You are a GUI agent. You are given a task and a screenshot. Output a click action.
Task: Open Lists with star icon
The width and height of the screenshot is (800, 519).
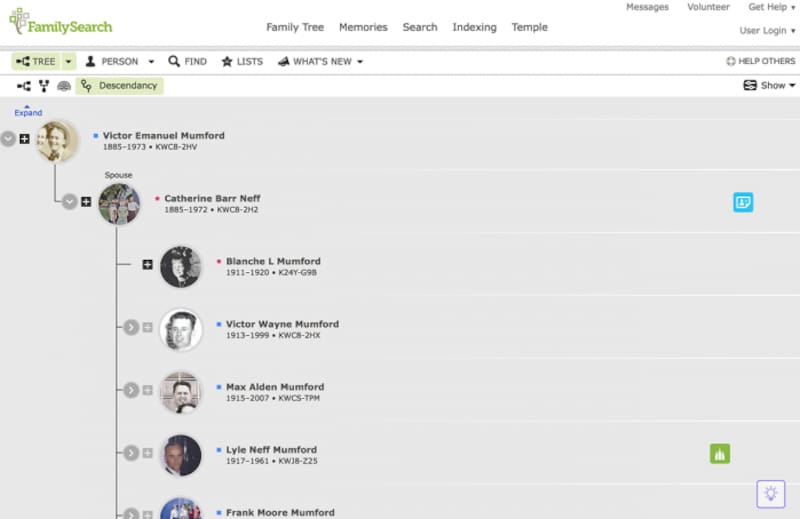coord(242,61)
